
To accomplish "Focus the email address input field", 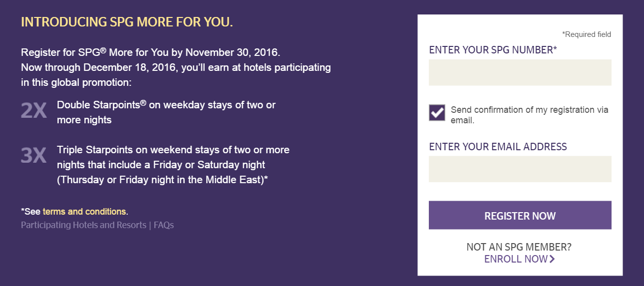I will point(520,169).
